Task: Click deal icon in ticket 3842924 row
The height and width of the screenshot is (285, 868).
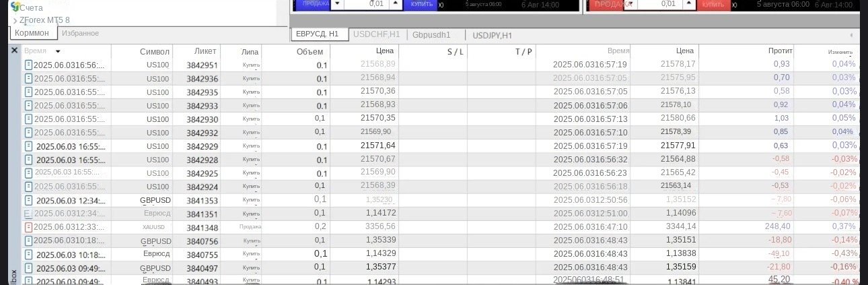Action: (x=28, y=187)
